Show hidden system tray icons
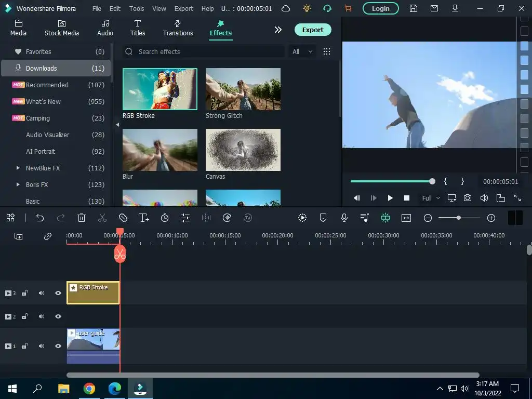Viewport: 532px width, 399px height. (x=440, y=389)
